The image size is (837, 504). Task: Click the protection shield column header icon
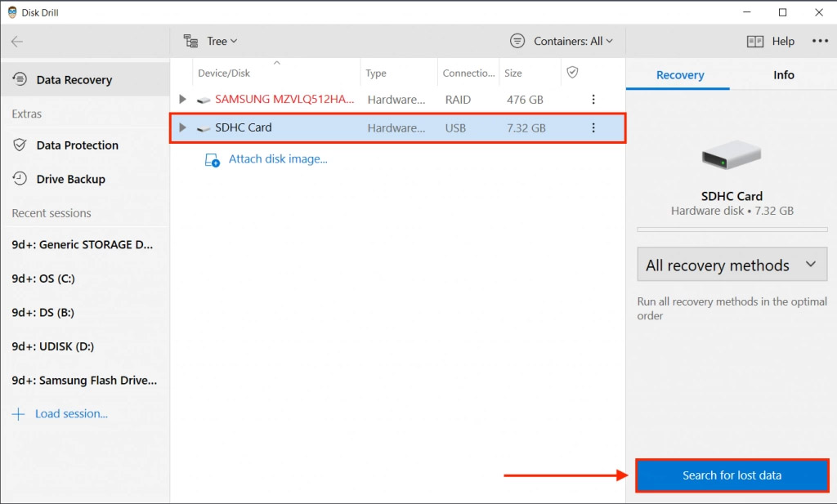[x=572, y=73]
